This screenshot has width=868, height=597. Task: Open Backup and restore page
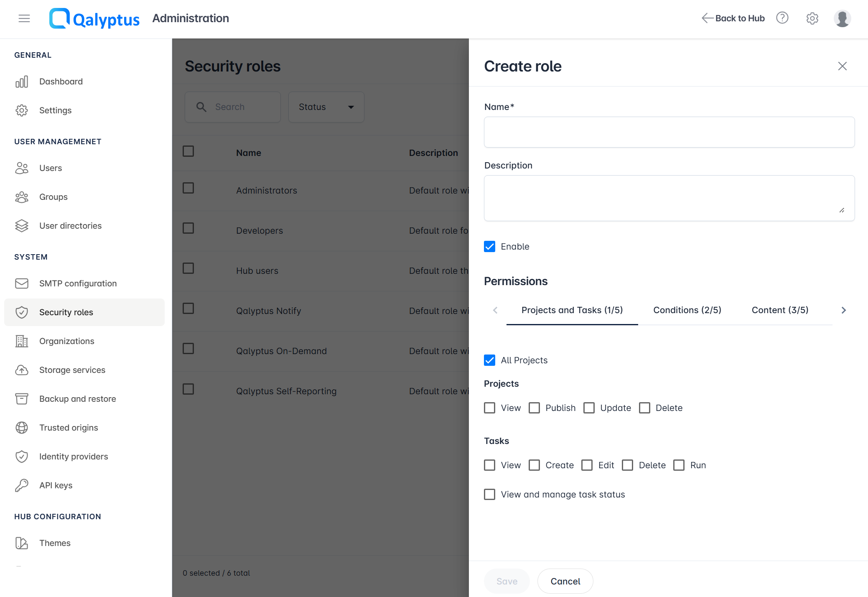click(x=77, y=399)
